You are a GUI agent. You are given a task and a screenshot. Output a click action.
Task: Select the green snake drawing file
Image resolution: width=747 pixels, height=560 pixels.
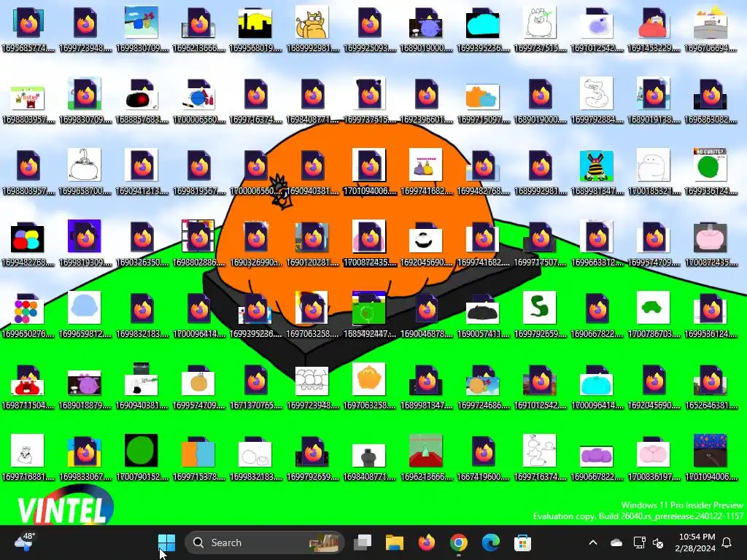[x=540, y=315]
